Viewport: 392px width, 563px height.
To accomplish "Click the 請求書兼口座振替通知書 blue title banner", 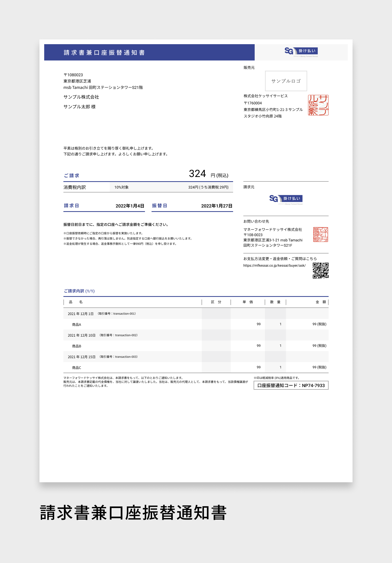I will 149,52.
